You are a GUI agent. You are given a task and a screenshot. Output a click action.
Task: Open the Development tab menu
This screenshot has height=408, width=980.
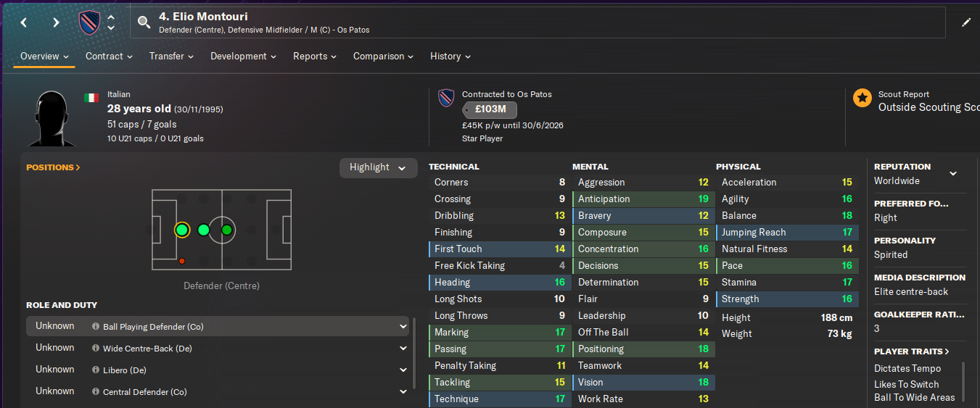243,57
